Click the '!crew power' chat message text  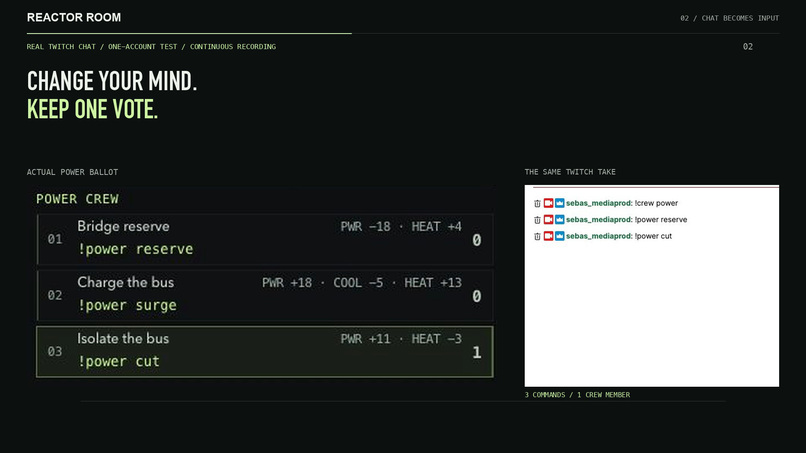pyautogui.click(x=656, y=203)
